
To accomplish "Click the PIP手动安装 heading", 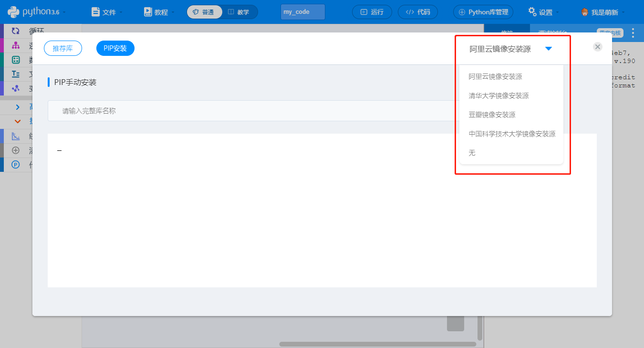I will tap(75, 82).
